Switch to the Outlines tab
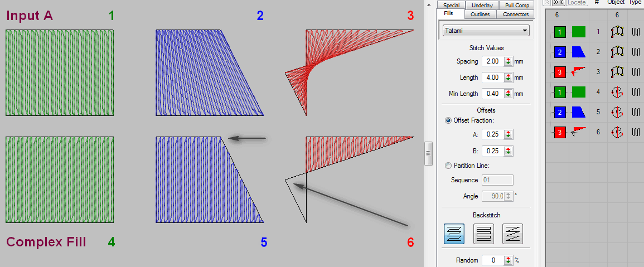This screenshot has width=644, height=267. click(x=480, y=14)
